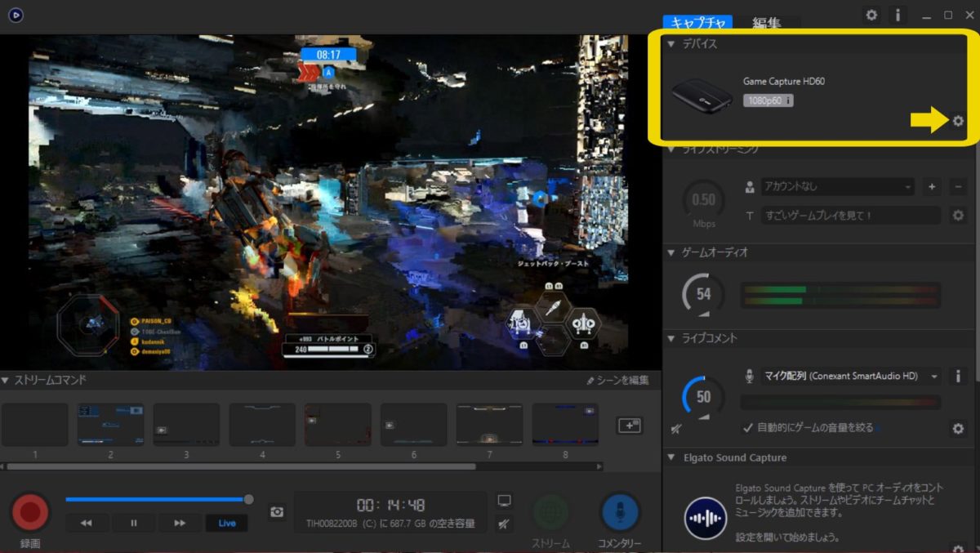Open the ライブストリーミング settings gear
Viewport: 980px width, 553px height.
coord(958,215)
